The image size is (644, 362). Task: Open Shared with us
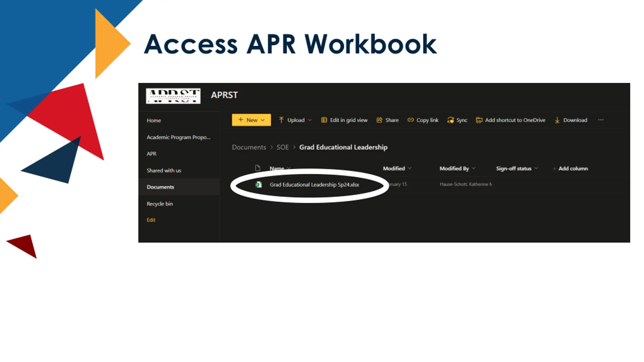click(164, 170)
